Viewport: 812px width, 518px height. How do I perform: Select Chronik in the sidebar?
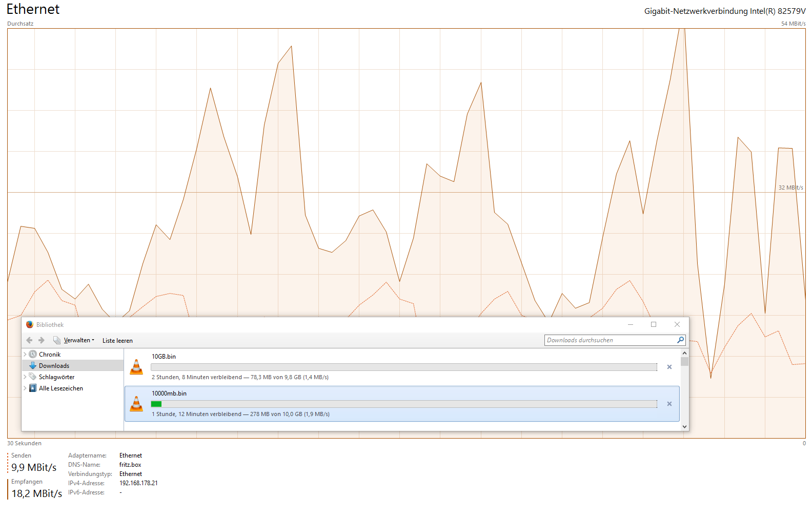pyautogui.click(x=50, y=355)
